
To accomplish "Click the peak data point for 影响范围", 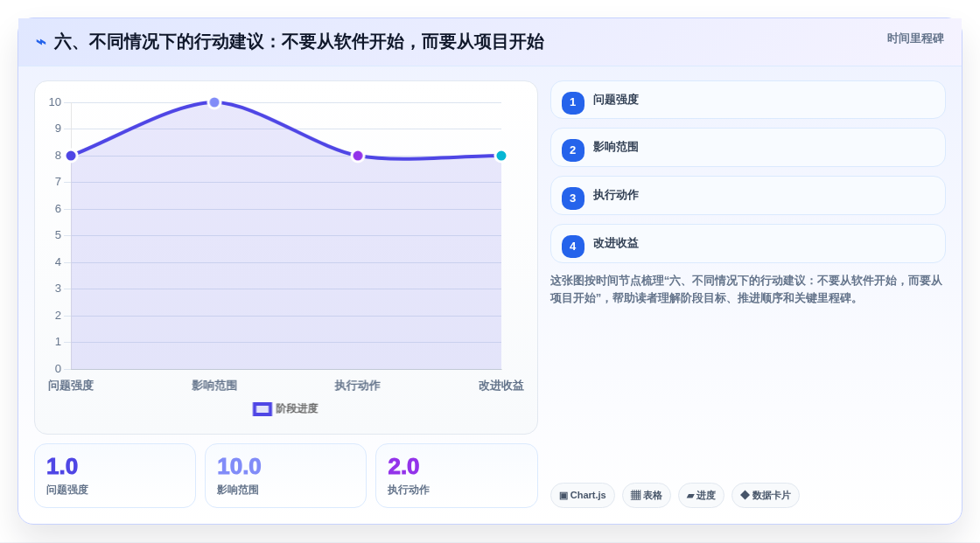I will tap(214, 102).
